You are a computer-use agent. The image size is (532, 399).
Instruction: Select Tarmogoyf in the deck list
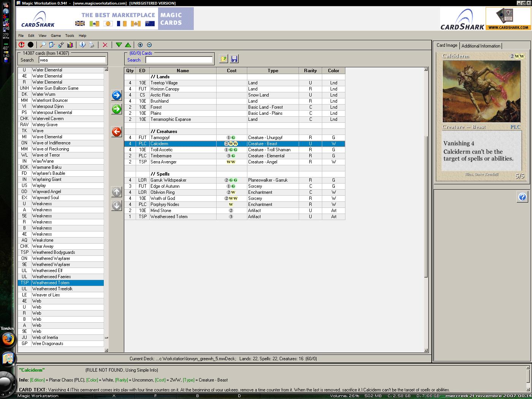tap(234, 138)
